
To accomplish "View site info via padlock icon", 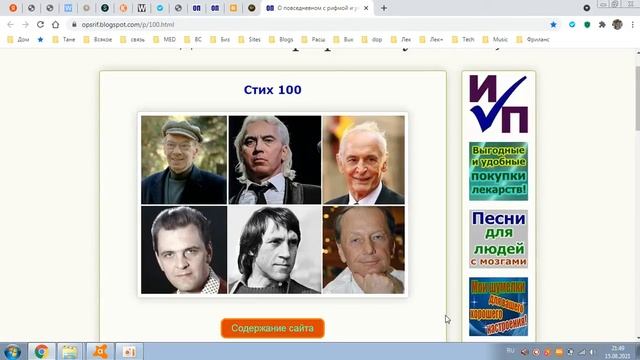I will click(74, 24).
